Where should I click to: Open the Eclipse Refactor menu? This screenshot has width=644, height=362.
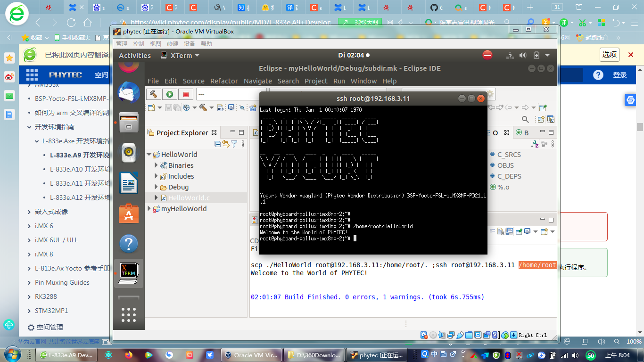(224, 81)
